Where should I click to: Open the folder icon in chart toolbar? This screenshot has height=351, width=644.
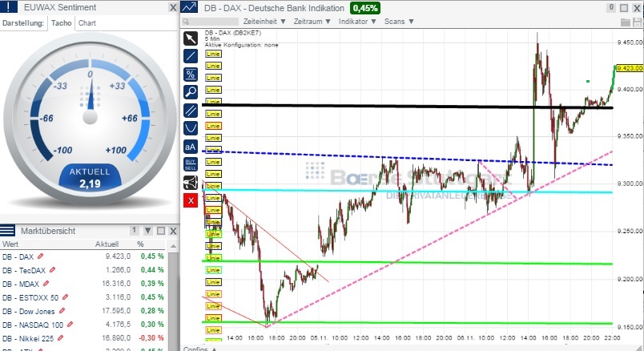625,22
